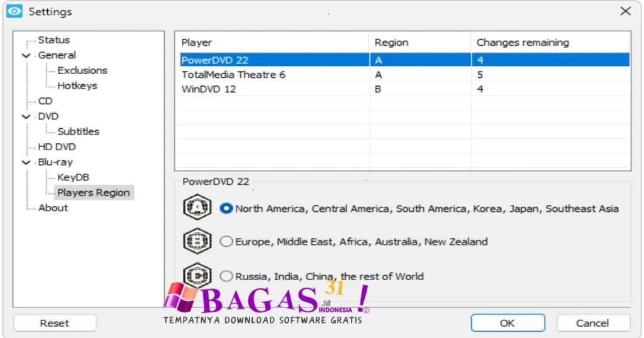The width and height of the screenshot is (644, 338).
Task: Select the PowerDVD 22 player row
Action: click(404, 60)
